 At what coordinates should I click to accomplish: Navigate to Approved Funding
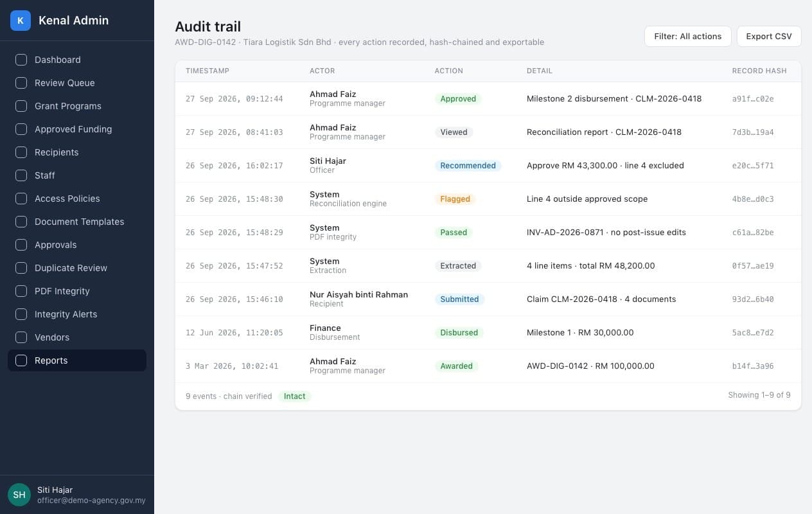coord(77,129)
